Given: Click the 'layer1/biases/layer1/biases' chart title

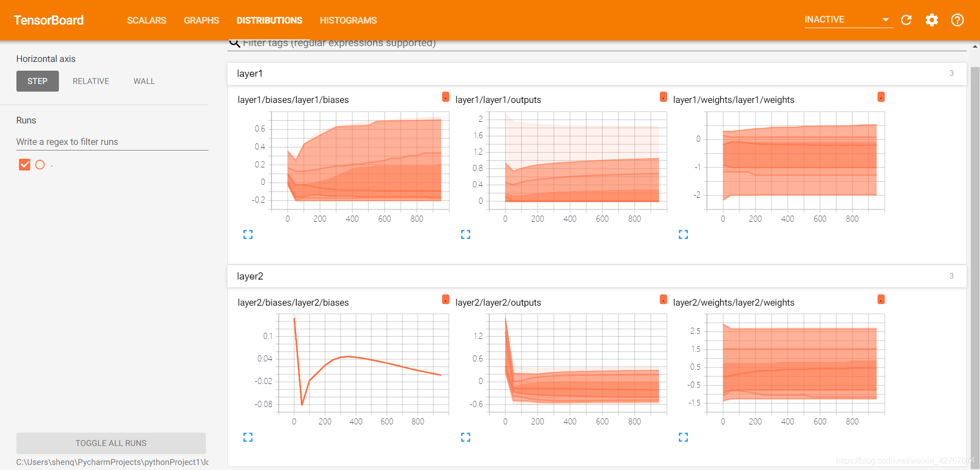Looking at the screenshot, I should [x=293, y=100].
